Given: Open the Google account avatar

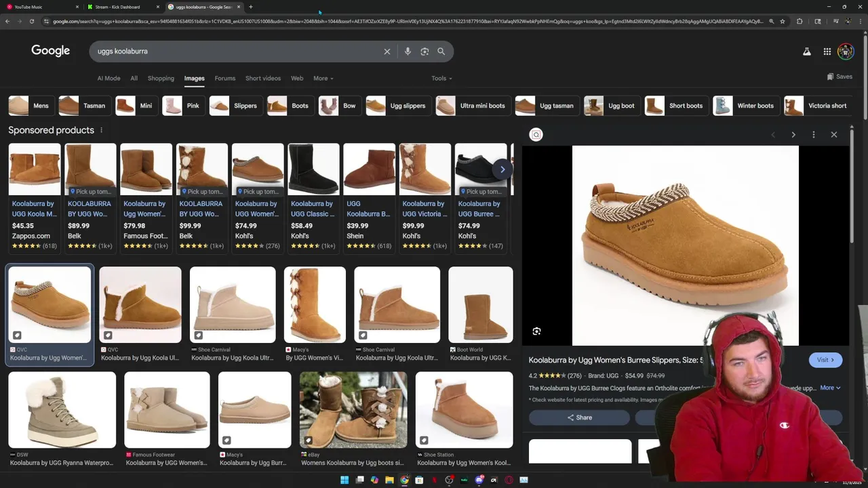Looking at the screenshot, I should coord(846,52).
